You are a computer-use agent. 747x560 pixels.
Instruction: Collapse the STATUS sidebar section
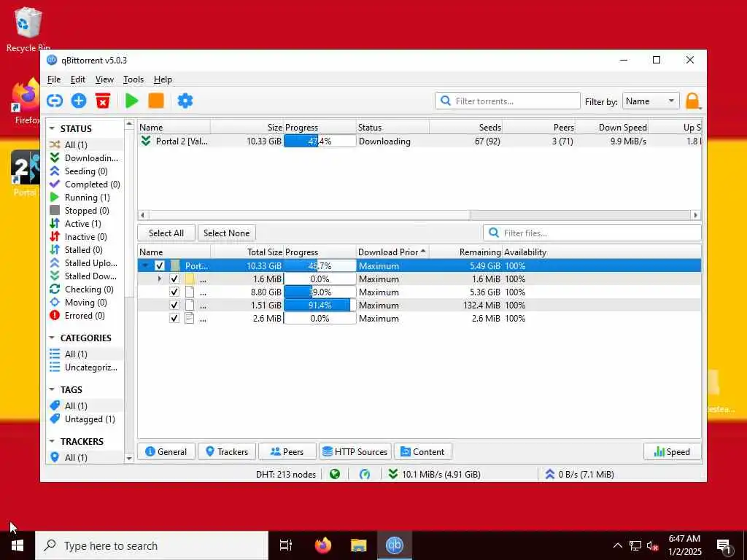[x=52, y=128]
